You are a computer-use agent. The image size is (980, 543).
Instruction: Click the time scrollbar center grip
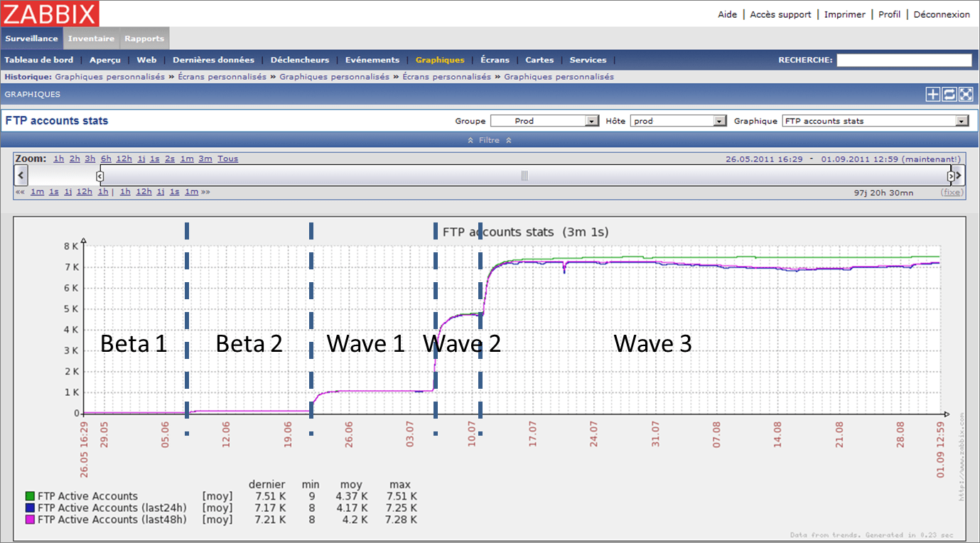pyautogui.click(x=524, y=176)
